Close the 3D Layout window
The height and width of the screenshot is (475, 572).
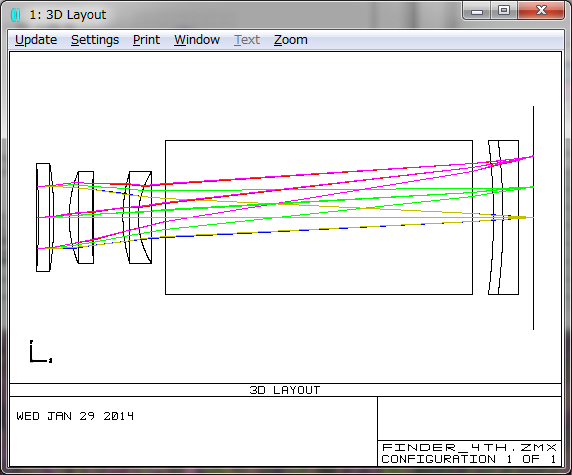point(541,11)
